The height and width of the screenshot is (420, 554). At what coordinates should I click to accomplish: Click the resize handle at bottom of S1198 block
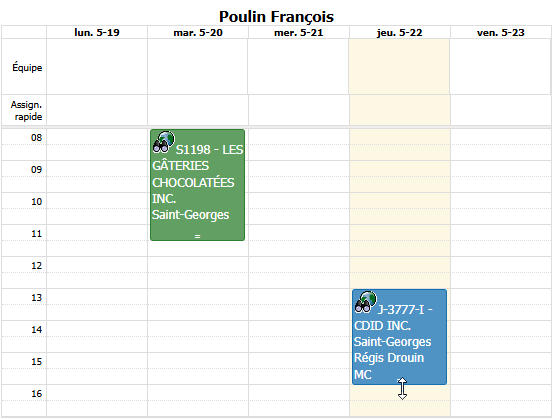198,236
